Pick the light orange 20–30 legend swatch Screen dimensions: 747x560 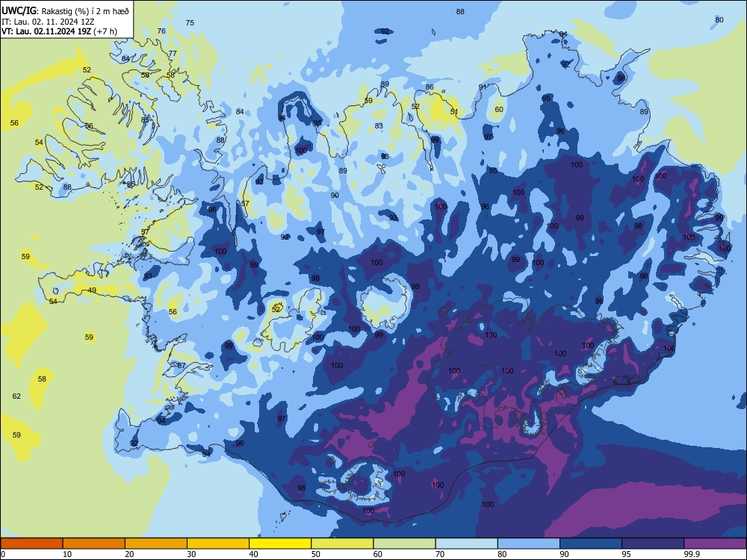coord(156,544)
